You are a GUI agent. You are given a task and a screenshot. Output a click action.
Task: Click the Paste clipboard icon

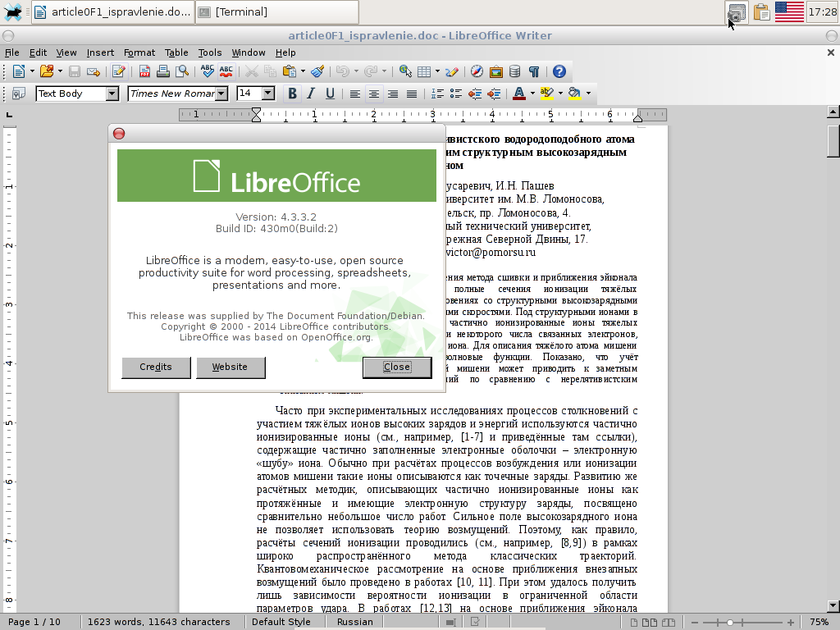(x=290, y=71)
